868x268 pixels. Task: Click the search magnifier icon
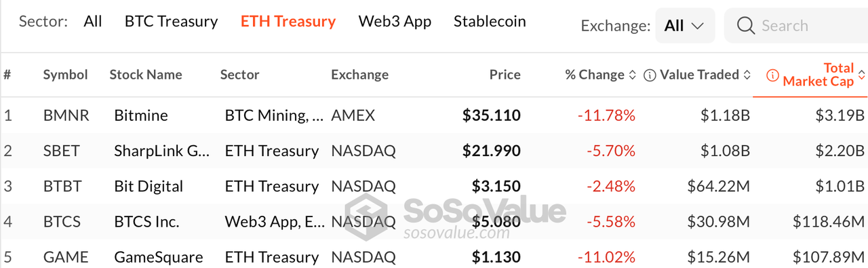tap(746, 26)
